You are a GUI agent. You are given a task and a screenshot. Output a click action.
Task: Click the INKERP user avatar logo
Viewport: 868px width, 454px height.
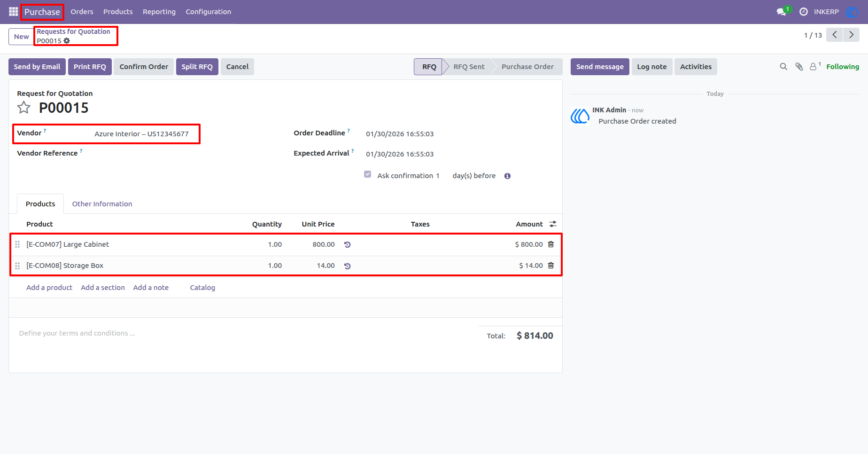point(852,11)
